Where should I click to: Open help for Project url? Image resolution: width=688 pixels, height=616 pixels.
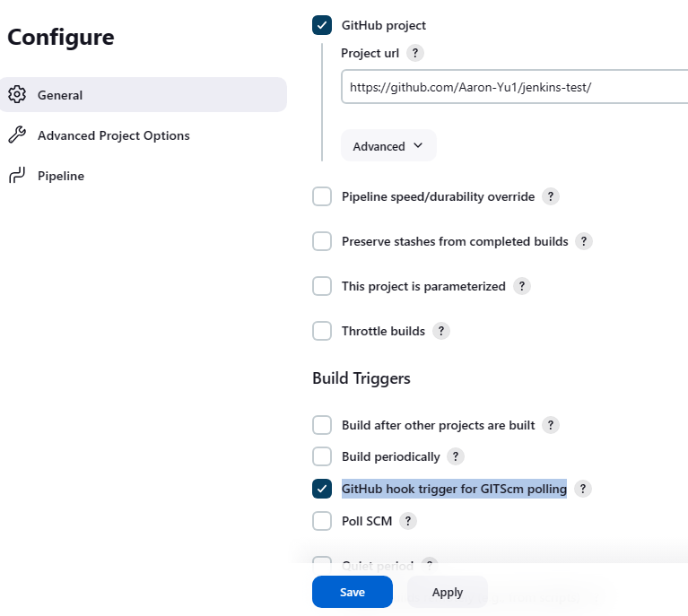pyautogui.click(x=414, y=53)
